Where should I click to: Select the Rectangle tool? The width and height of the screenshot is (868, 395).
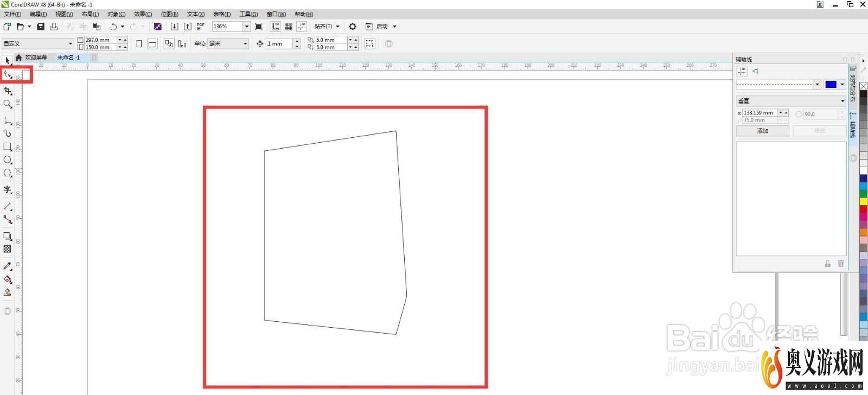click(8, 146)
